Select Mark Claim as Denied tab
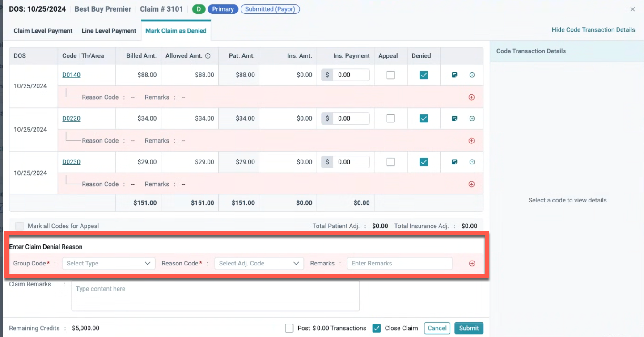The image size is (644, 337). (176, 31)
